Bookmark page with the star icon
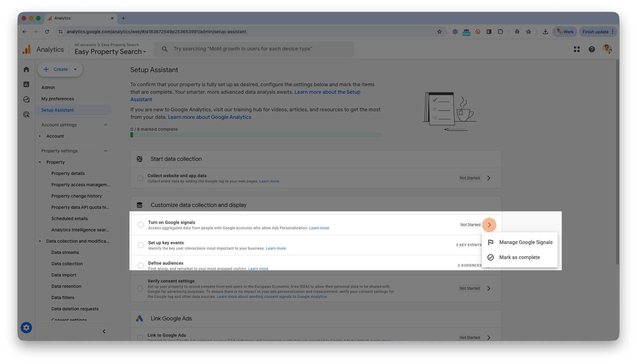Viewport: 637px width, 364px height. [439, 32]
